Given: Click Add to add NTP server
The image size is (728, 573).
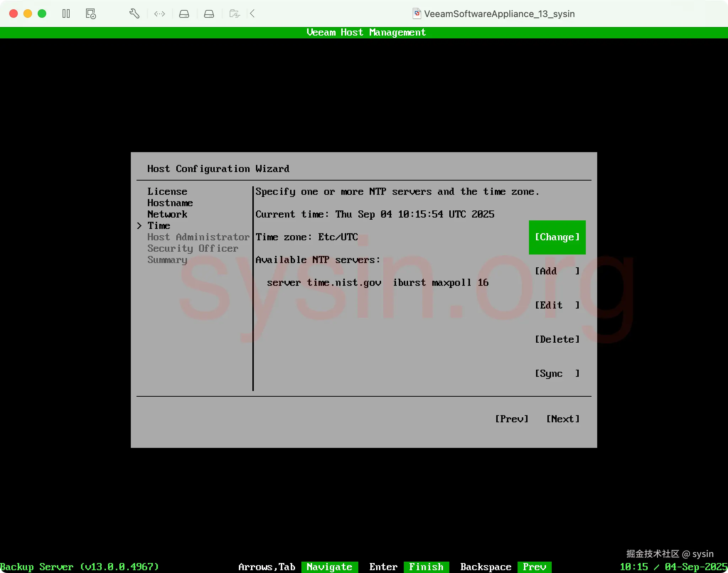Looking at the screenshot, I should click(x=557, y=271).
